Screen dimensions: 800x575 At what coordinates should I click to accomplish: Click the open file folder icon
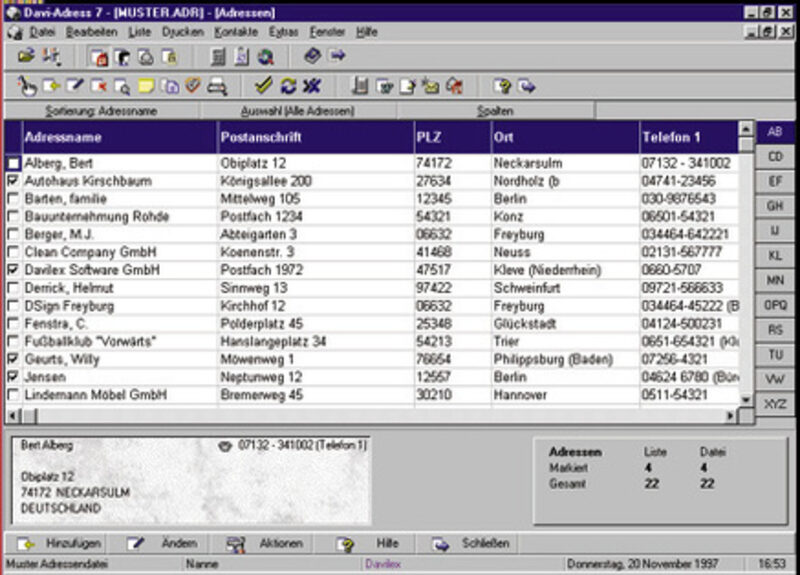click(26, 57)
